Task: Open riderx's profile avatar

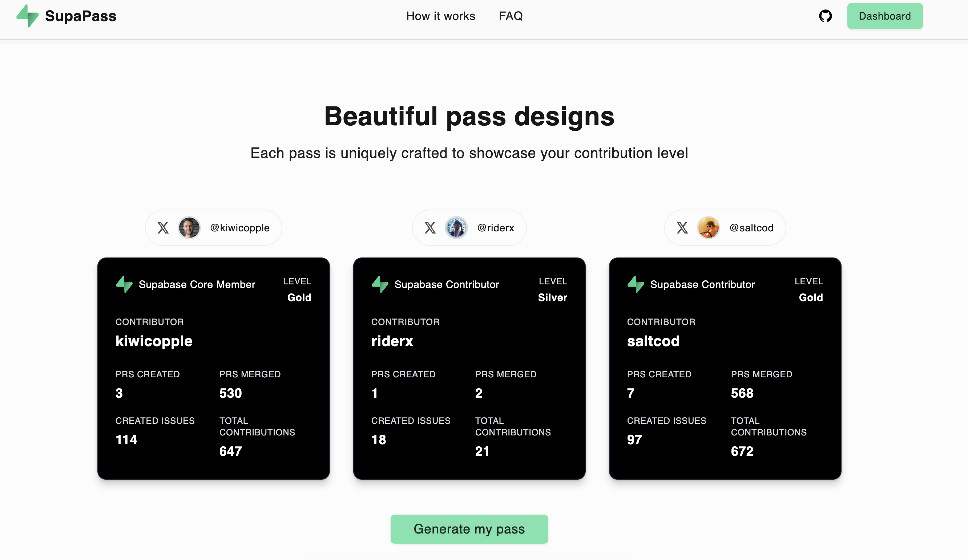Action: tap(456, 228)
